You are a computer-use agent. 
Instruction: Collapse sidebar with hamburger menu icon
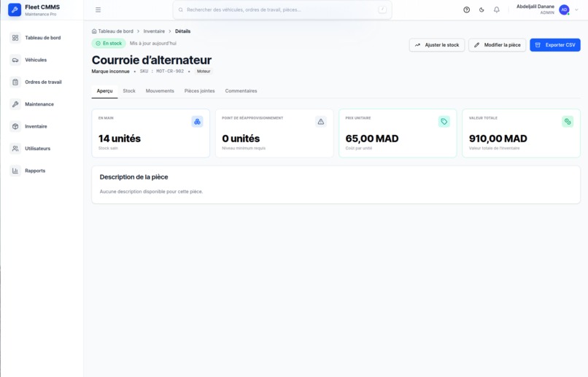pyautogui.click(x=98, y=9)
